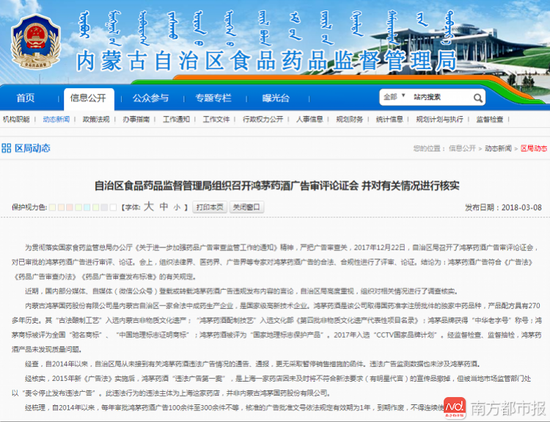Click the 打印本页 button
The image size is (550, 422).
pos(210,207)
